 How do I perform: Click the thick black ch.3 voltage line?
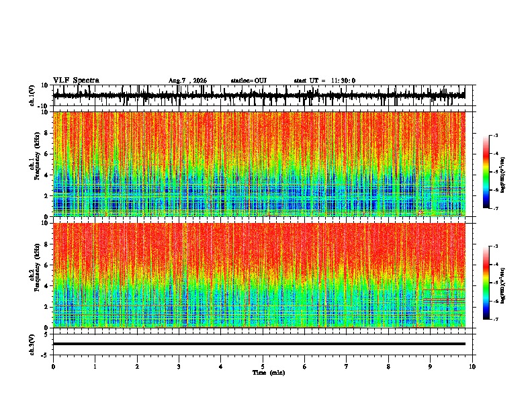[x=259, y=344]
